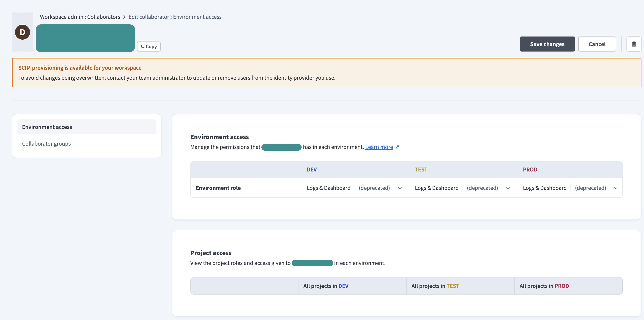Click the redacted collaborator name field
The image size is (644, 320).
pos(85,38)
